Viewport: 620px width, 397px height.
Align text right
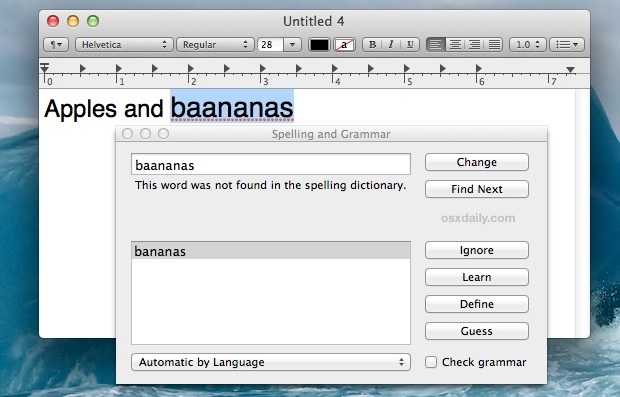[474, 45]
